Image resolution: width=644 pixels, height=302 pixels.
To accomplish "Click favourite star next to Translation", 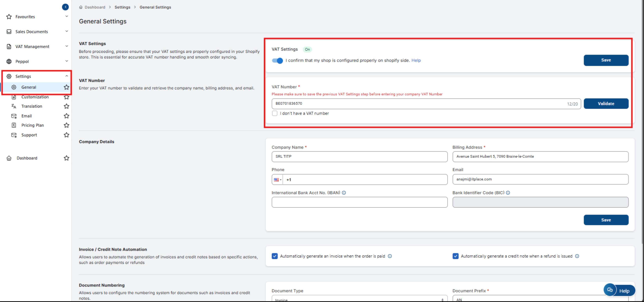I will [x=66, y=106].
